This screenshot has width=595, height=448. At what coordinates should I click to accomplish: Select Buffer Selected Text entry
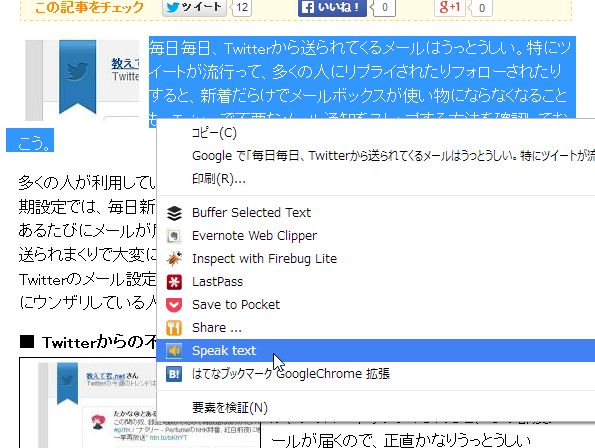(x=376, y=213)
